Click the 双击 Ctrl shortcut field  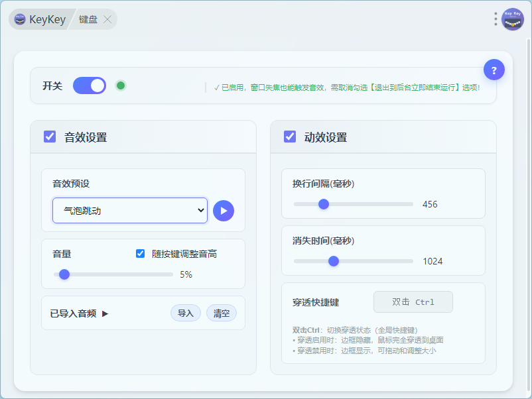click(413, 302)
